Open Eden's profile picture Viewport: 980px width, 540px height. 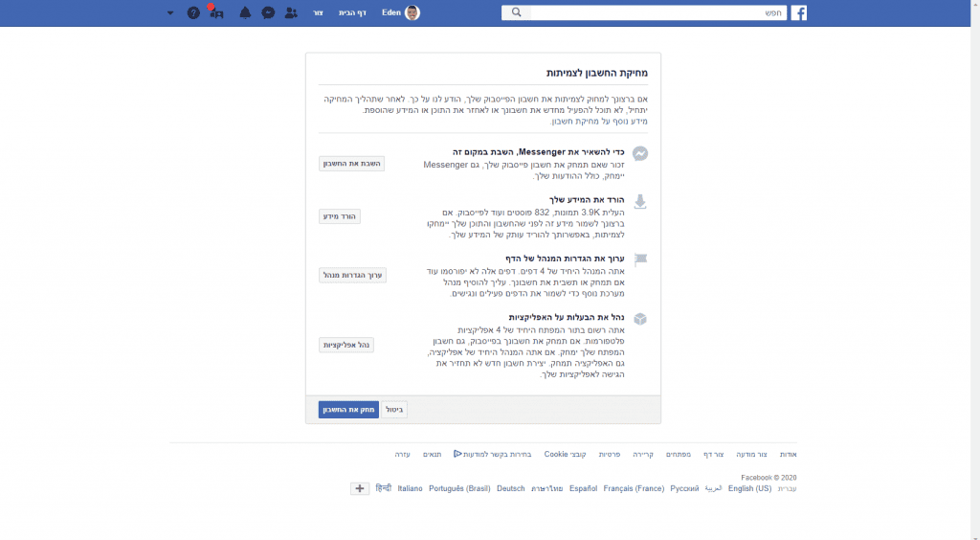click(x=412, y=12)
